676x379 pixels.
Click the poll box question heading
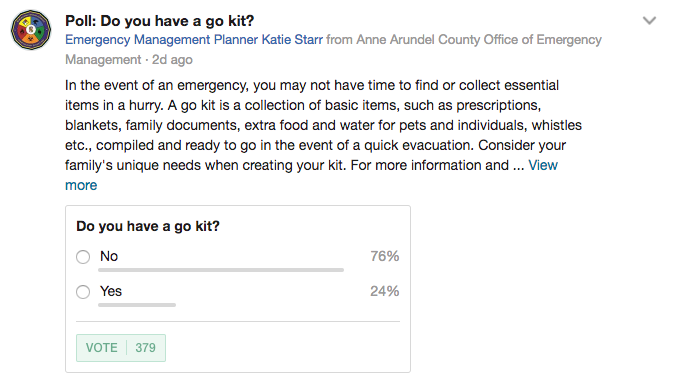(x=148, y=226)
